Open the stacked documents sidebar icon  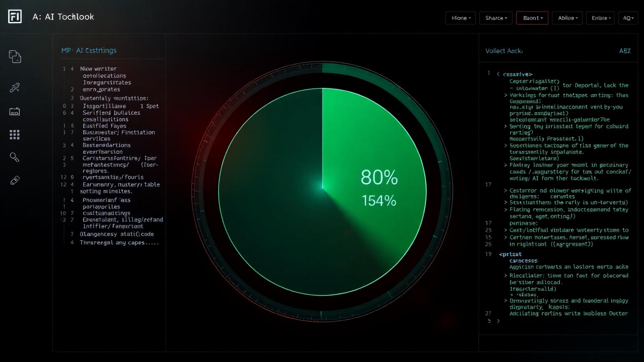15,56
